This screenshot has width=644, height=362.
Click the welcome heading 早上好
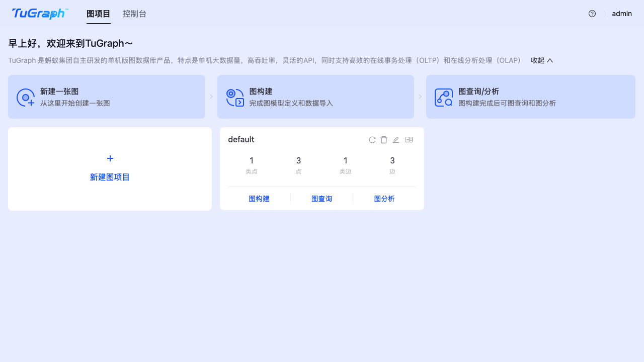tap(70, 43)
